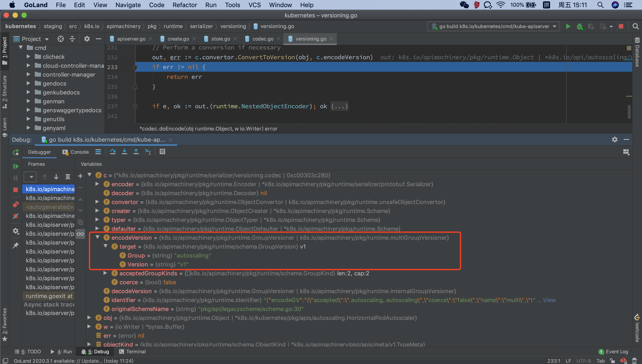Click the Rerun debug session icon
Image resolution: width=642 pixels, height=364 pixels.
pyautogui.click(x=16, y=152)
